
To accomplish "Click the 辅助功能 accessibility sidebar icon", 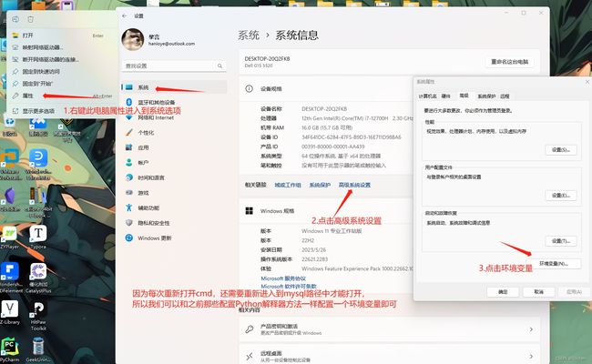I will 129,207.
